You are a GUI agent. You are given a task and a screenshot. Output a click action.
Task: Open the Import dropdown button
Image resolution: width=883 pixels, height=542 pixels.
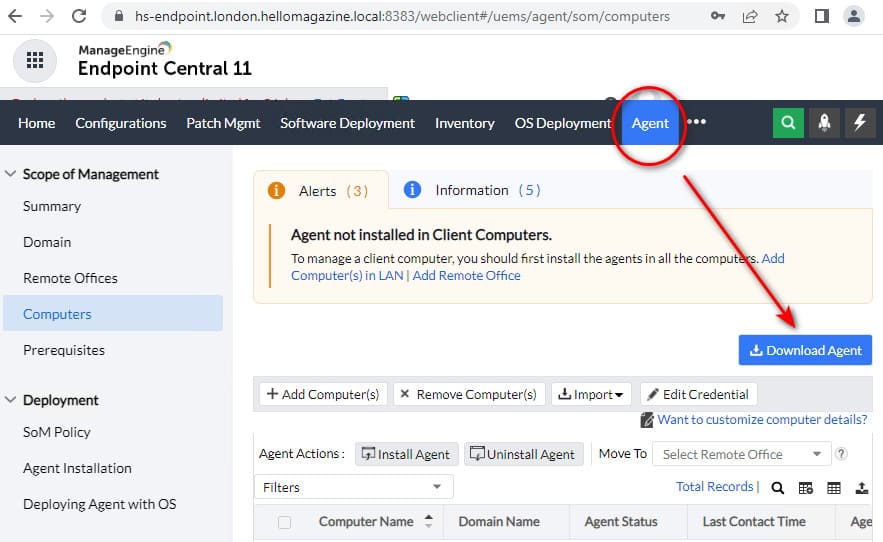[x=592, y=394]
